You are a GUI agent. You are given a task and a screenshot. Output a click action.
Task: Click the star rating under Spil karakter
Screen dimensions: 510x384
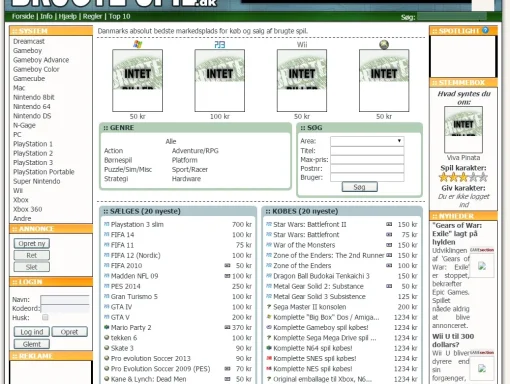[463, 177]
